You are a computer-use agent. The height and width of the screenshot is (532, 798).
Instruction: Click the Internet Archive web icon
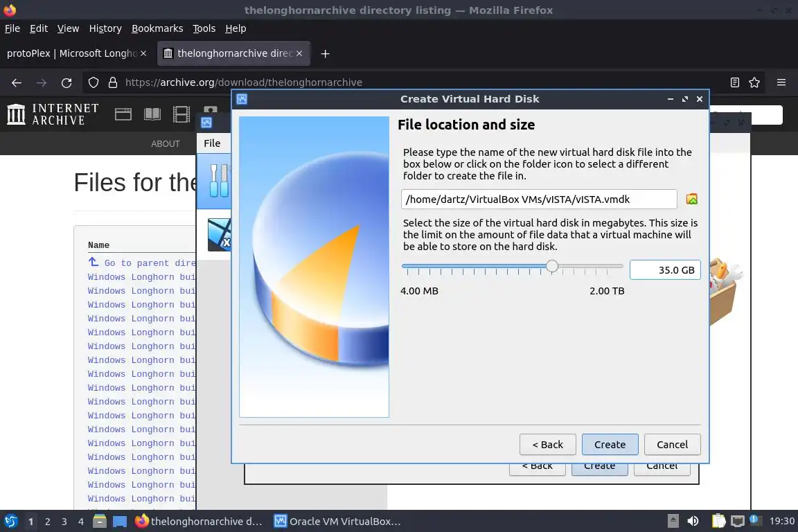pos(123,114)
